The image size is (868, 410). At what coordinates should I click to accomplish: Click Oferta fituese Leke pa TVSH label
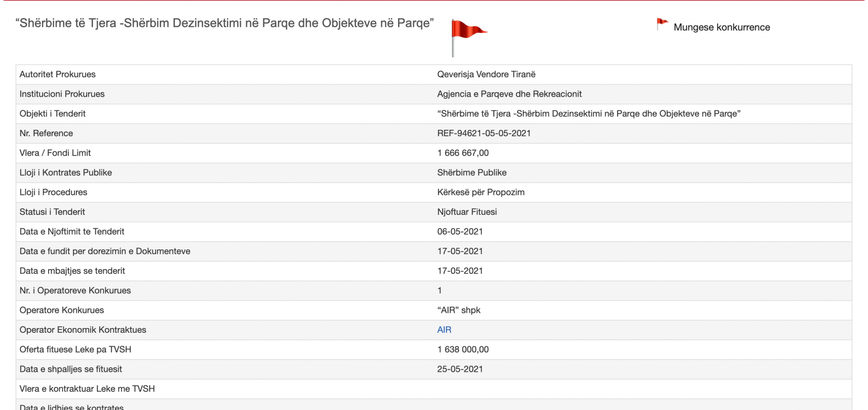click(x=75, y=350)
